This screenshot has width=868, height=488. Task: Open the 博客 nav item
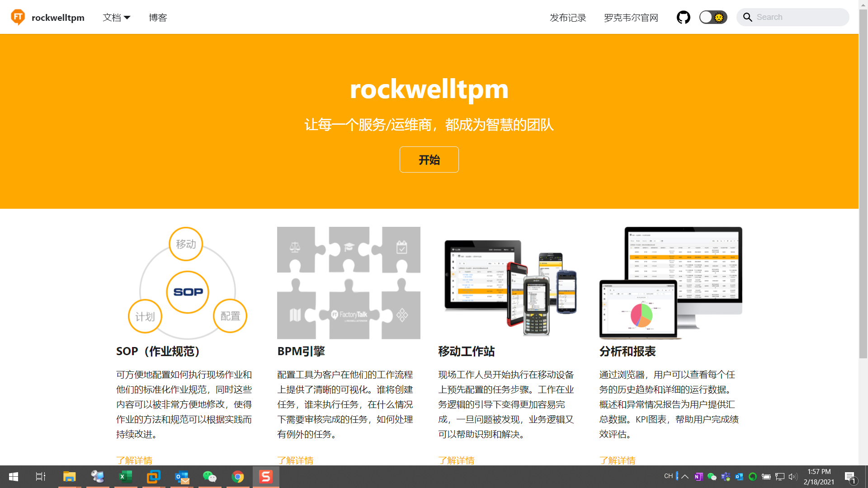point(158,18)
